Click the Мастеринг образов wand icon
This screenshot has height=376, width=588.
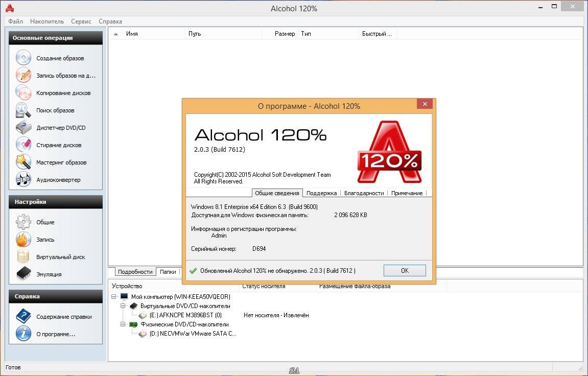pos(23,162)
